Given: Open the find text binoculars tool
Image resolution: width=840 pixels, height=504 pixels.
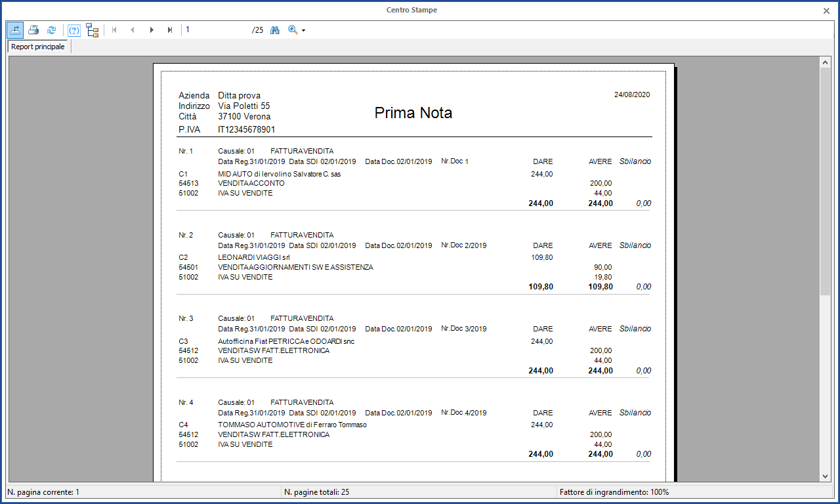Looking at the screenshot, I should coord(276,30).
